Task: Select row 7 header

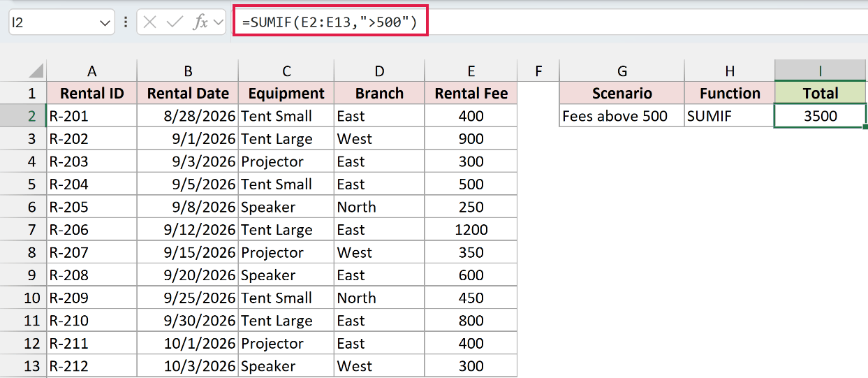Action: 23,230
